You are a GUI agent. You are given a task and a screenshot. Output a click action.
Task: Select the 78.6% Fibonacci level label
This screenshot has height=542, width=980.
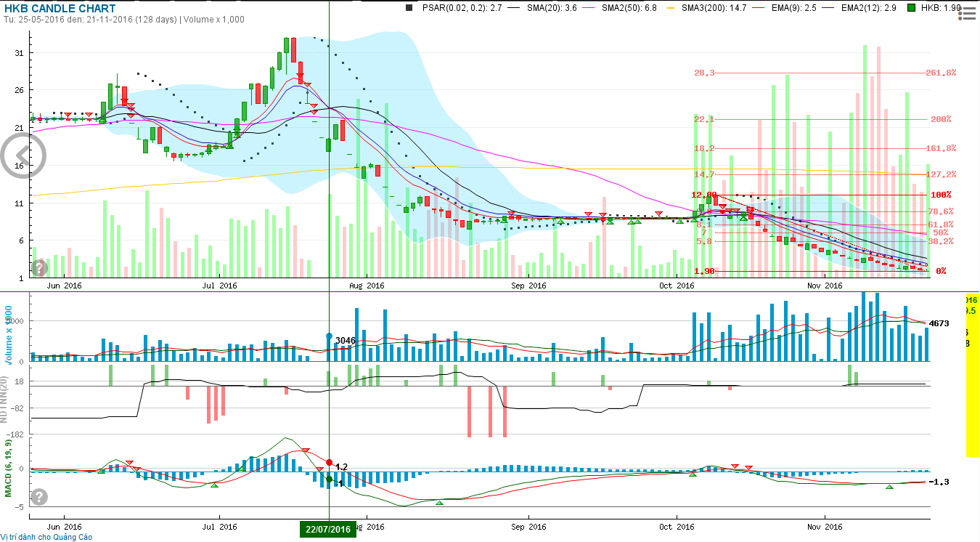coord(941,211)
